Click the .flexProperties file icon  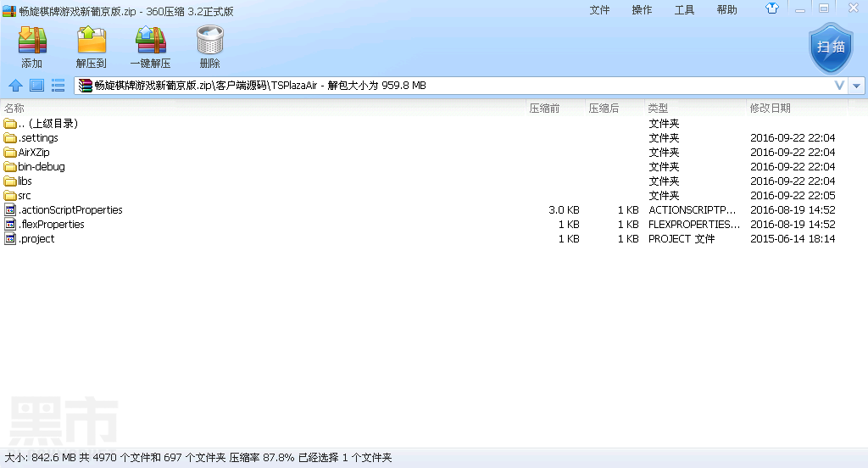[x=10, y=225]
